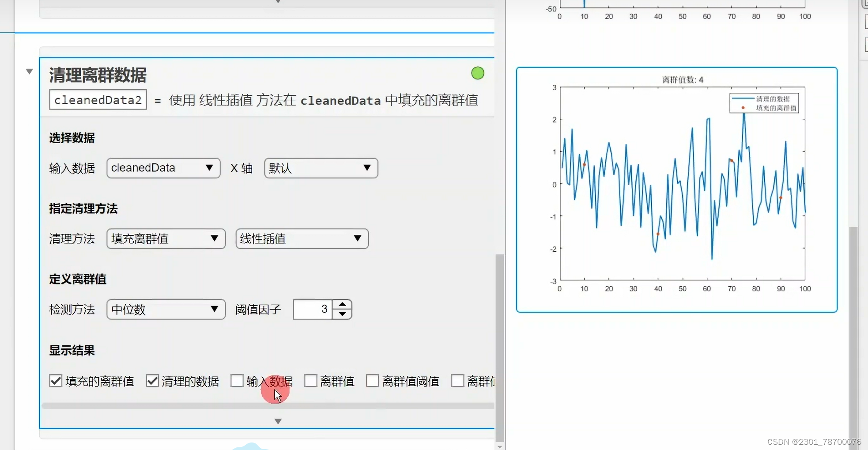Image resolution: width=868 pixels, height=450 pixels.
Task: Check the 离群值 display checkbox
Action: [311, 381]
